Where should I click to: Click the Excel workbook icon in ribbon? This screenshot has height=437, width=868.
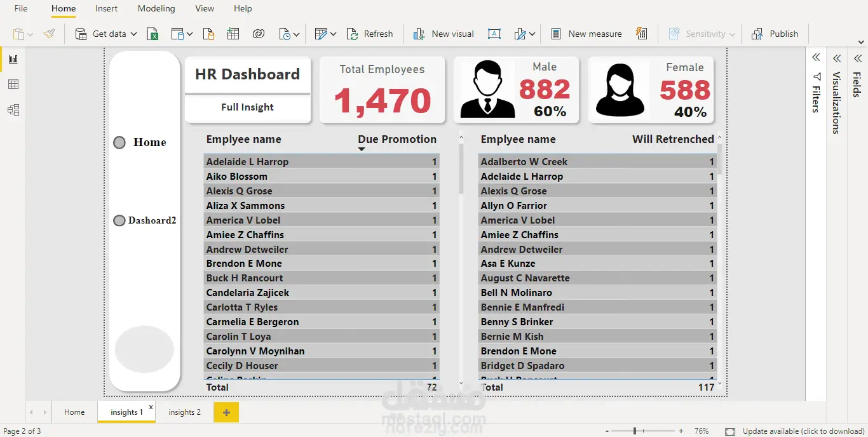pyautogui.click(x=153, y=34)
